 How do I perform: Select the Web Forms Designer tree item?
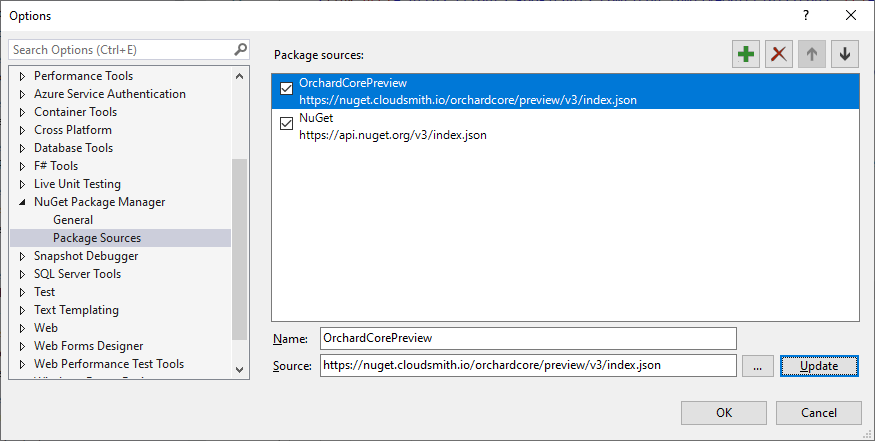click(x=89, y=346)
